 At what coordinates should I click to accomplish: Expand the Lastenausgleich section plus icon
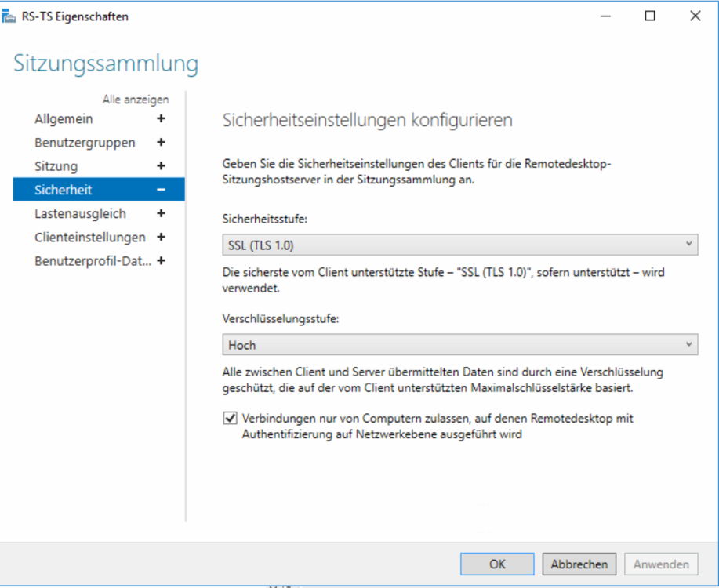[x=162, y=213]
